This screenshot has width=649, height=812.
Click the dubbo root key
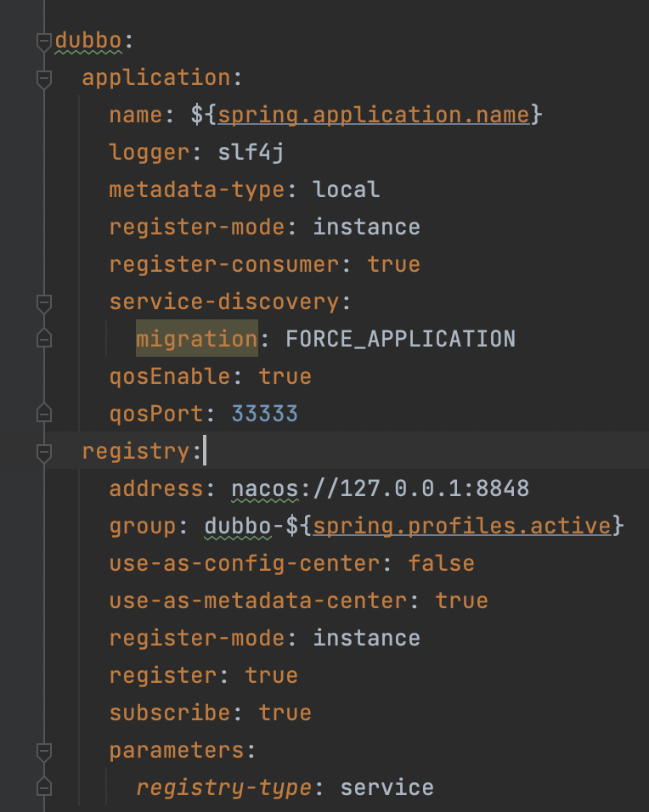point(88,41)
